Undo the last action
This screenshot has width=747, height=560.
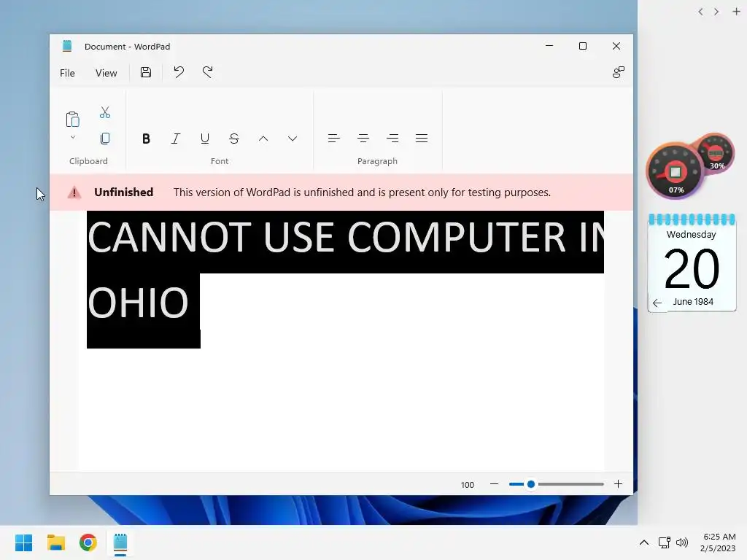(179, 72)
